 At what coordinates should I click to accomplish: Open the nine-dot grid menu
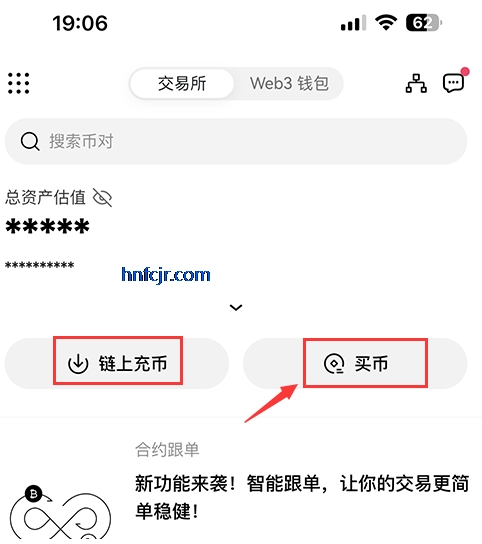[x=19, y=83]
